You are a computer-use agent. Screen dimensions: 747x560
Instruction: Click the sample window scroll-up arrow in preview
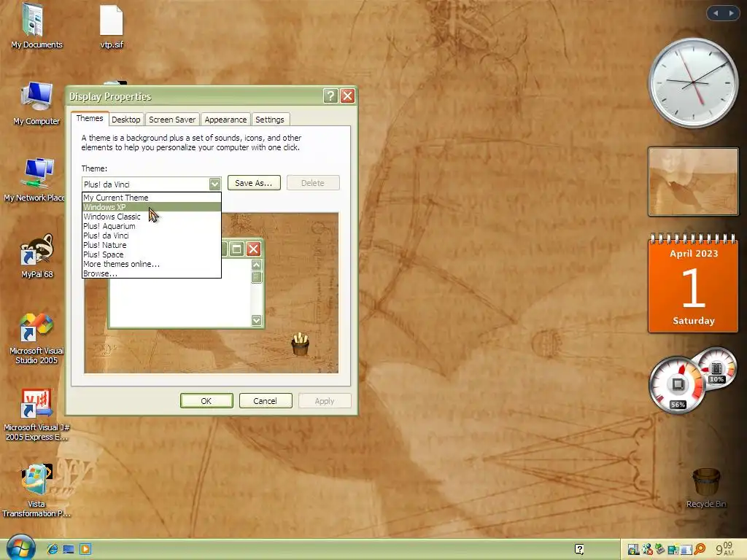point(256,265)
